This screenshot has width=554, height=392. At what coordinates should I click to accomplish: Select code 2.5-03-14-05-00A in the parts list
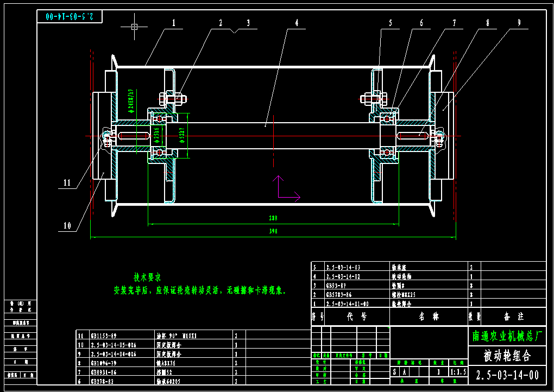(113, 345)
